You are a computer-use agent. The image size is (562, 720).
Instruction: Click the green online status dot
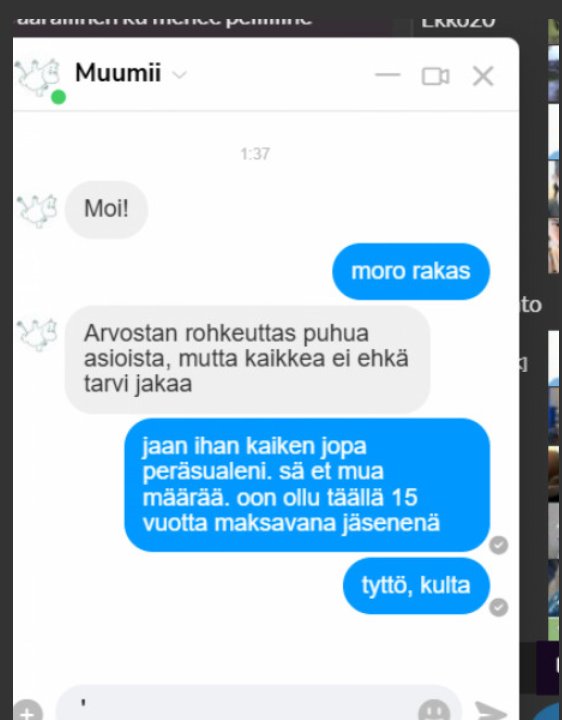click(x=58, y=97)
